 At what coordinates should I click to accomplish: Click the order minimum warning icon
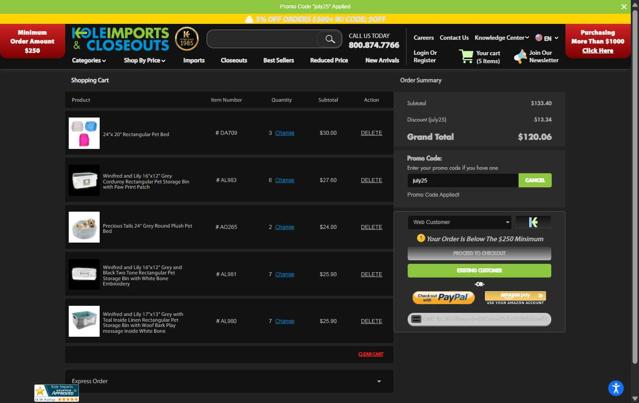421,238
